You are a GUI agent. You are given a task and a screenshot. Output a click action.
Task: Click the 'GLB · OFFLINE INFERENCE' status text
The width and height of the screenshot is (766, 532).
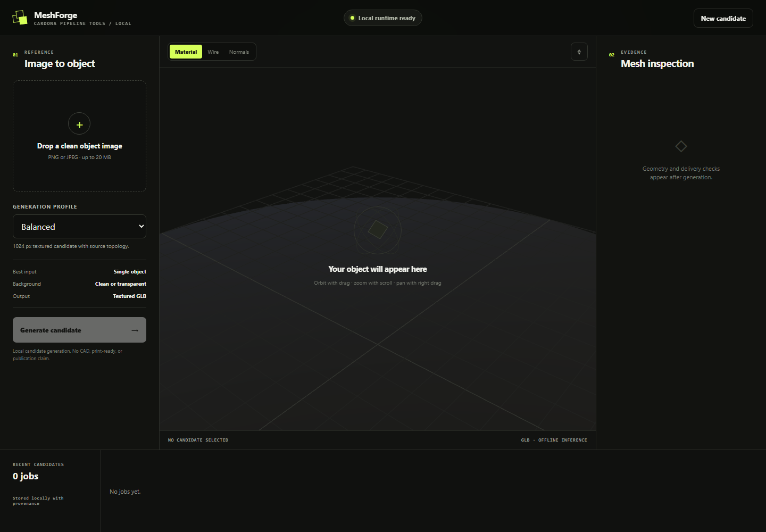(x=554, y=440)
